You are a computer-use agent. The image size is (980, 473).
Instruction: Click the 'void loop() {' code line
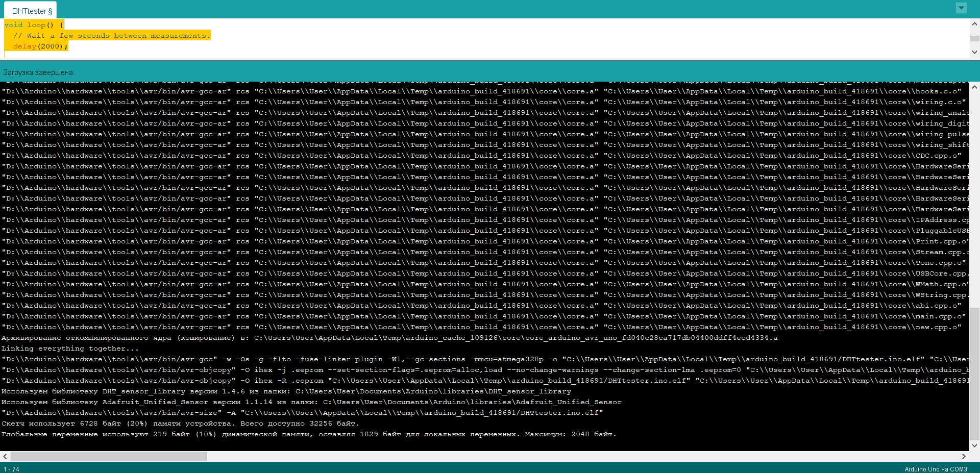coord(34,24)
